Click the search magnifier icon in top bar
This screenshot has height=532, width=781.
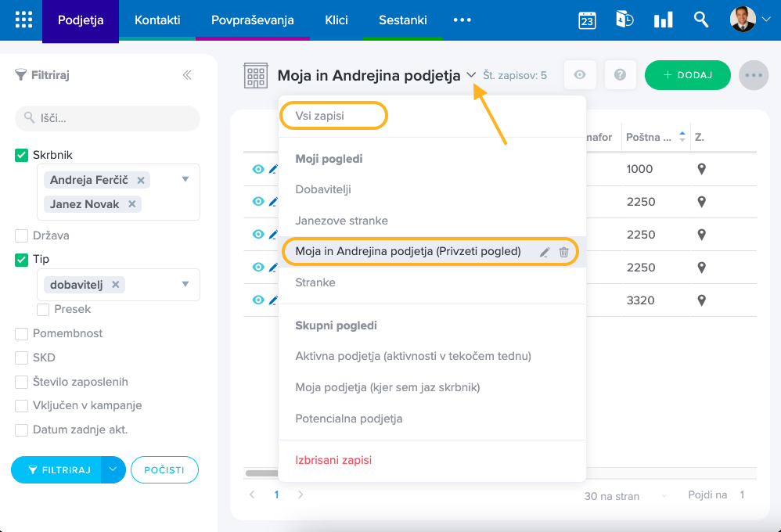coord(701,20)
